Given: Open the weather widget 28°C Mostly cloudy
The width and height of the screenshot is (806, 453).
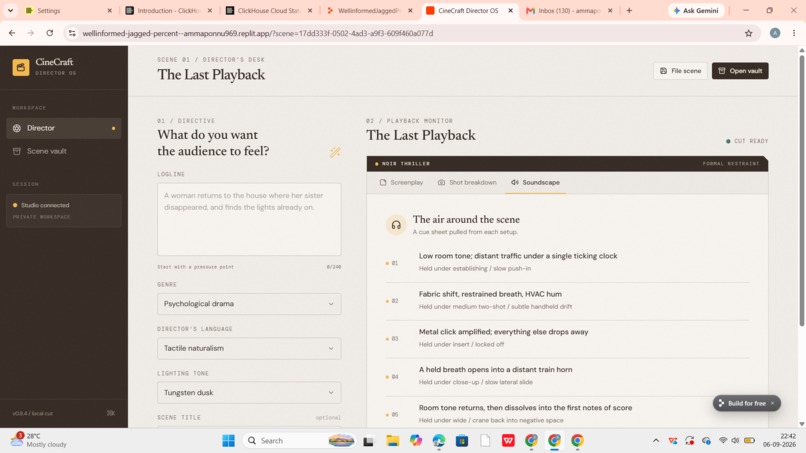Looking at the screenshot, I should [39, 440].
